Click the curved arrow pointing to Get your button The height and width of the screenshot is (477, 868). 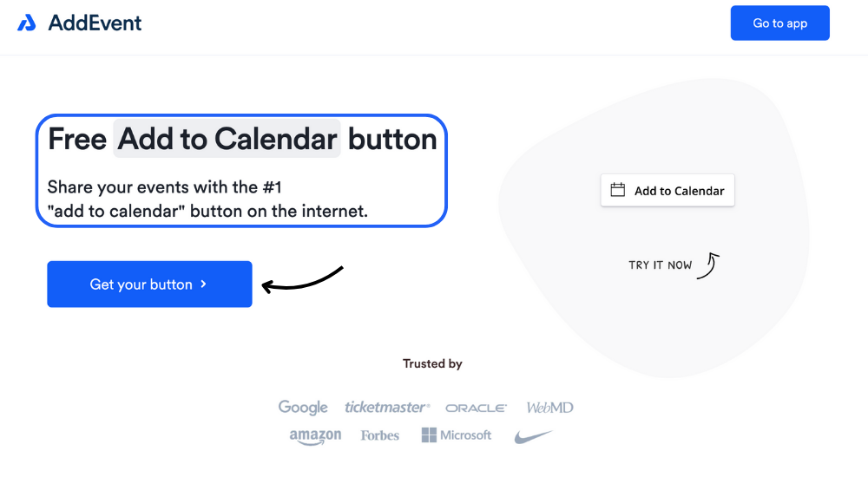click(302, 279)
